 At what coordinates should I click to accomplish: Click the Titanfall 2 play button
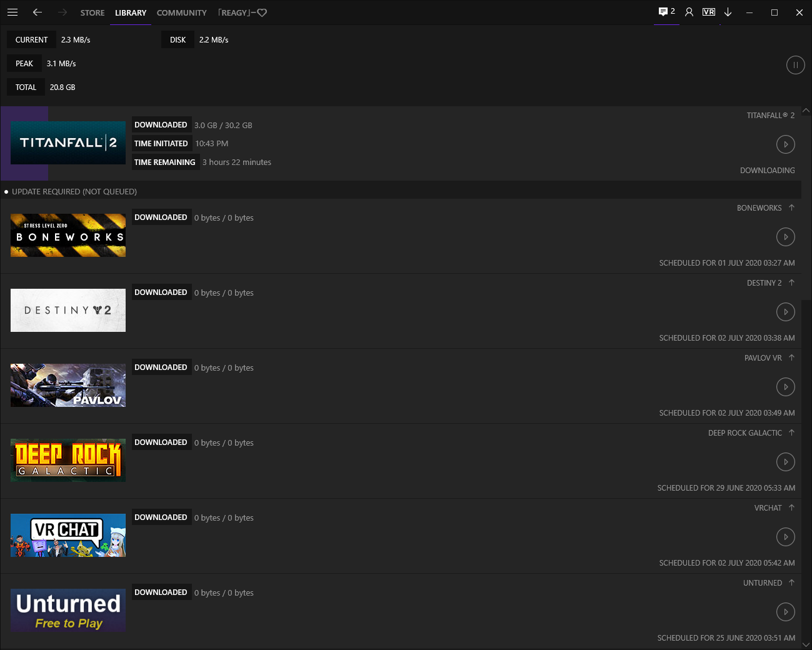click(x=786, y=144)
